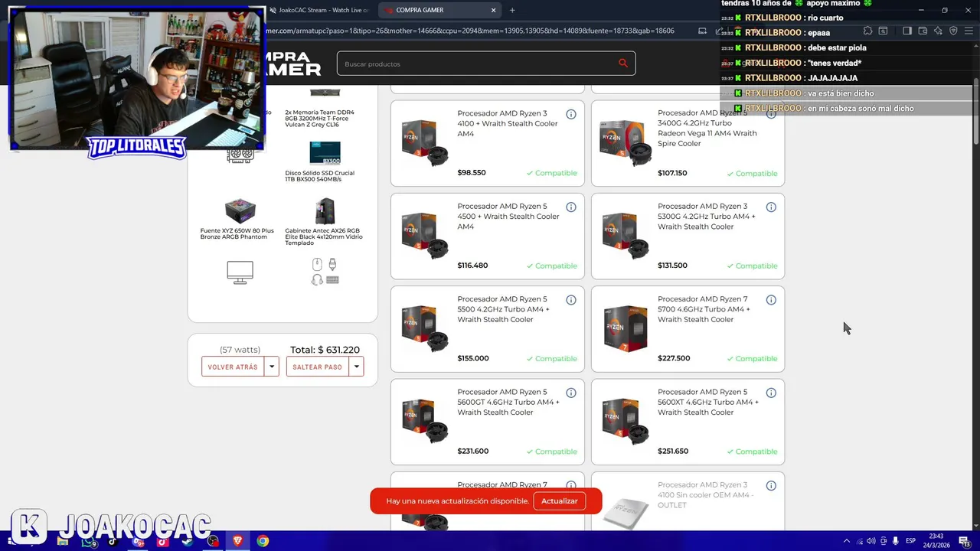Click Ryzen 7 5700 product box image
Viewport: 980px width, 551px height.
point(626,328)
